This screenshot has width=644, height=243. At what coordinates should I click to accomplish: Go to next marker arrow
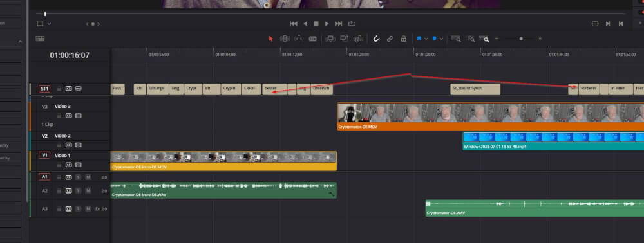click(x=99, y=24)
